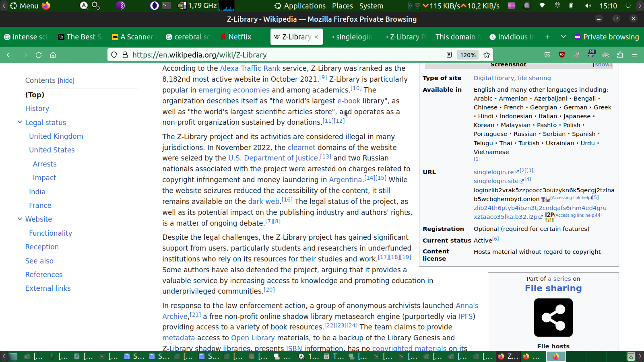Click the padlock site information icon
This screenshot has width=644, height=362.
click(x=125, y=55)
